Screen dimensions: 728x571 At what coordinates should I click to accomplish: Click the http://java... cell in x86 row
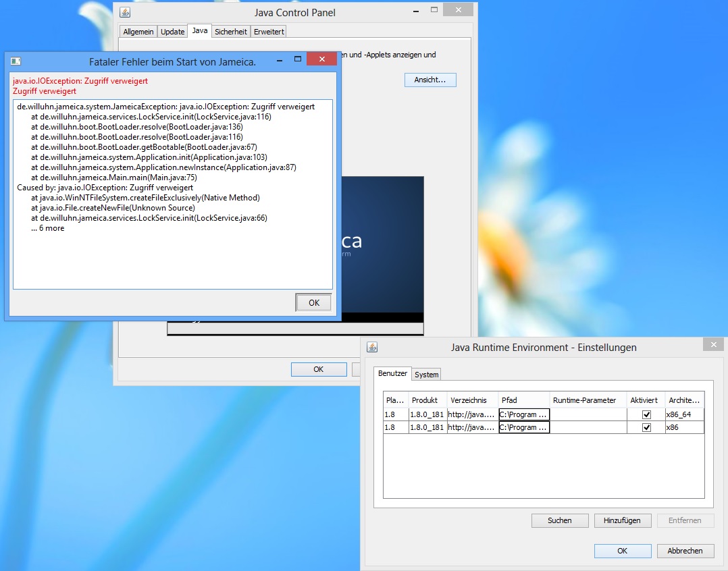click(472, 427)
